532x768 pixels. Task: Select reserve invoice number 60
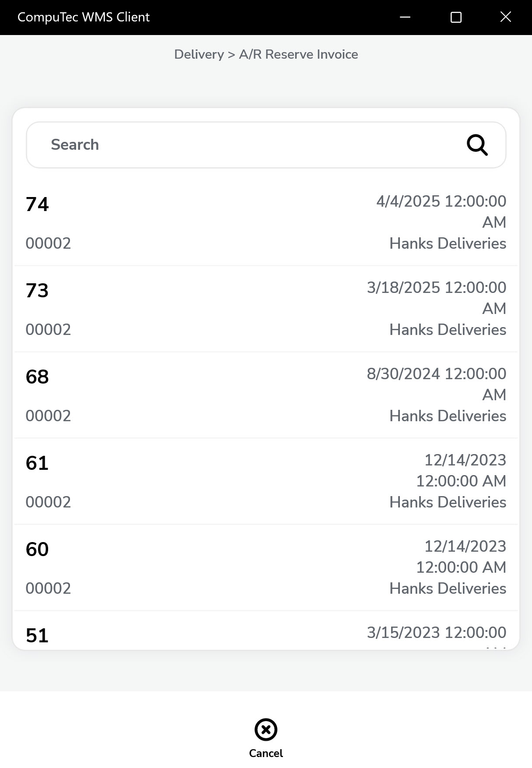[x=38, y=550]
